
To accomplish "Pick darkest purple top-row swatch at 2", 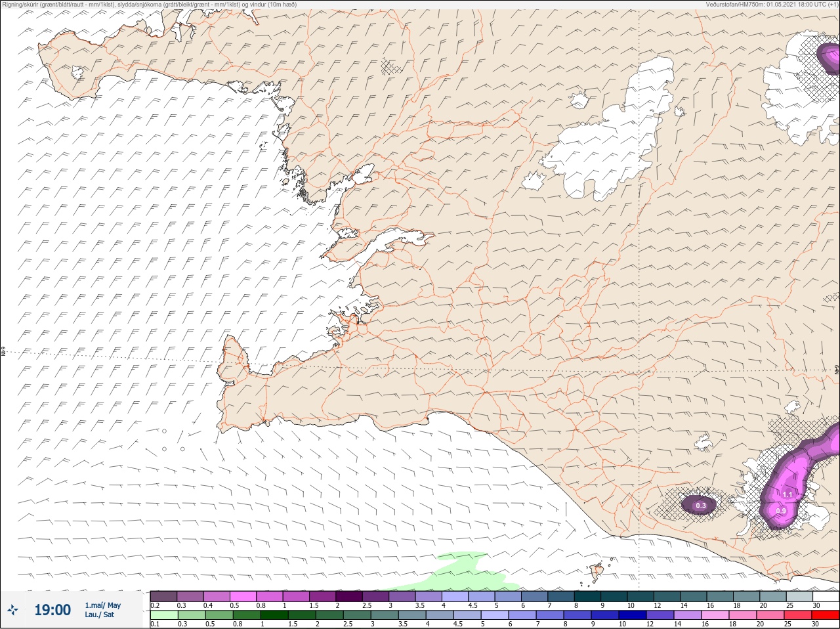I will pos(349,596).
